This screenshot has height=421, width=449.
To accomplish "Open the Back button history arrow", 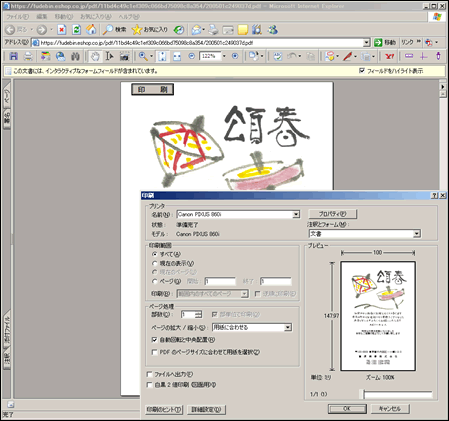I will pos(32,30).
